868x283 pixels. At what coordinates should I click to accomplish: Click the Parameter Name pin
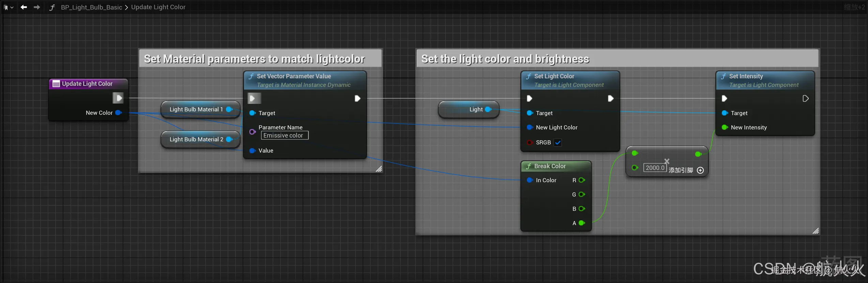253,132
